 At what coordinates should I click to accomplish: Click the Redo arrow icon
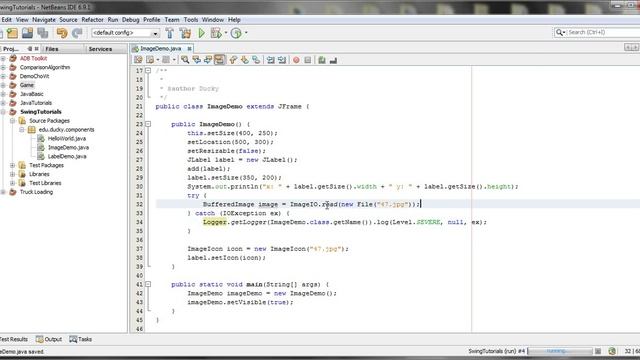click(x=77, y=33)
